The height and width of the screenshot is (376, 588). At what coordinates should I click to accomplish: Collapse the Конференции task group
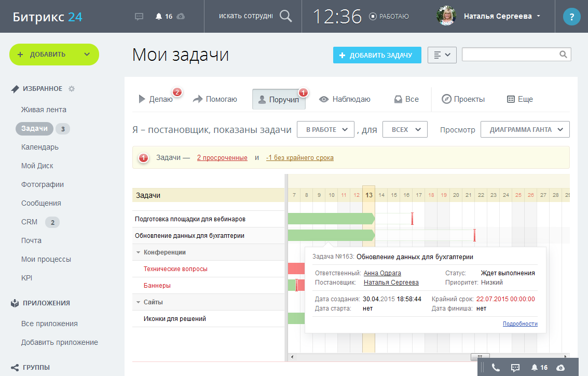[139, 252]
